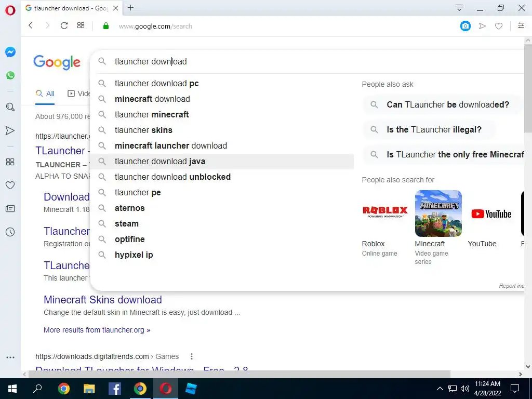Click the Google logo
Screen dimensions: 532x399
(x=57, y=62)
